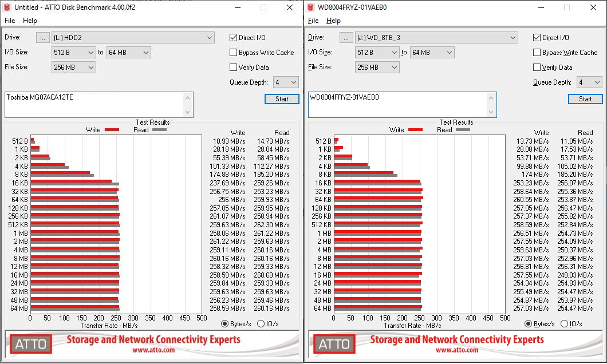Click browse drive button in left window
This screenshot has height=364, width=607.
tap(43, 38)
